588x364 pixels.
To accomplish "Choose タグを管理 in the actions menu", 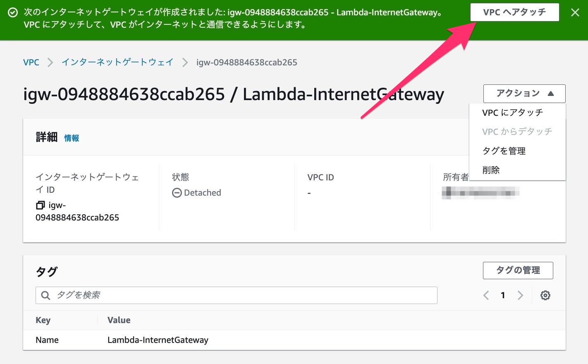I will (x=504, y=151).
